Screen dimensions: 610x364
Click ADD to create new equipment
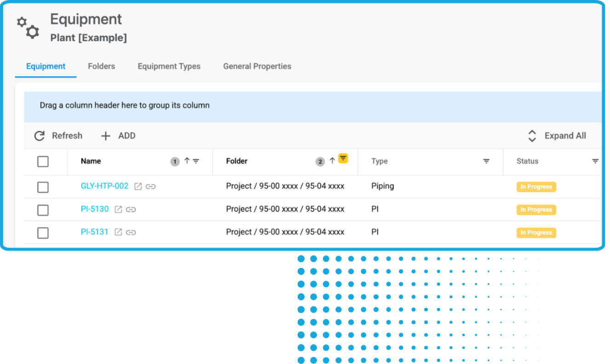[x=118, y=136]
